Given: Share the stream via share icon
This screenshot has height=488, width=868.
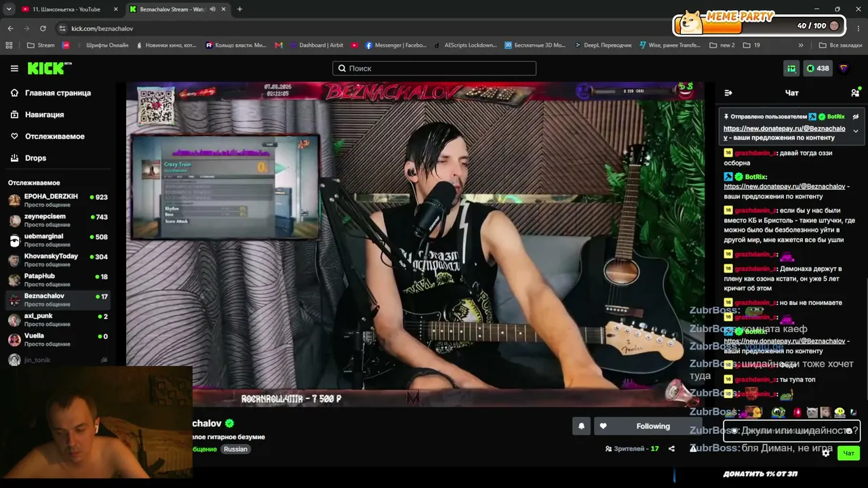Looking at the screenshot, I should [x=671, y=449].
